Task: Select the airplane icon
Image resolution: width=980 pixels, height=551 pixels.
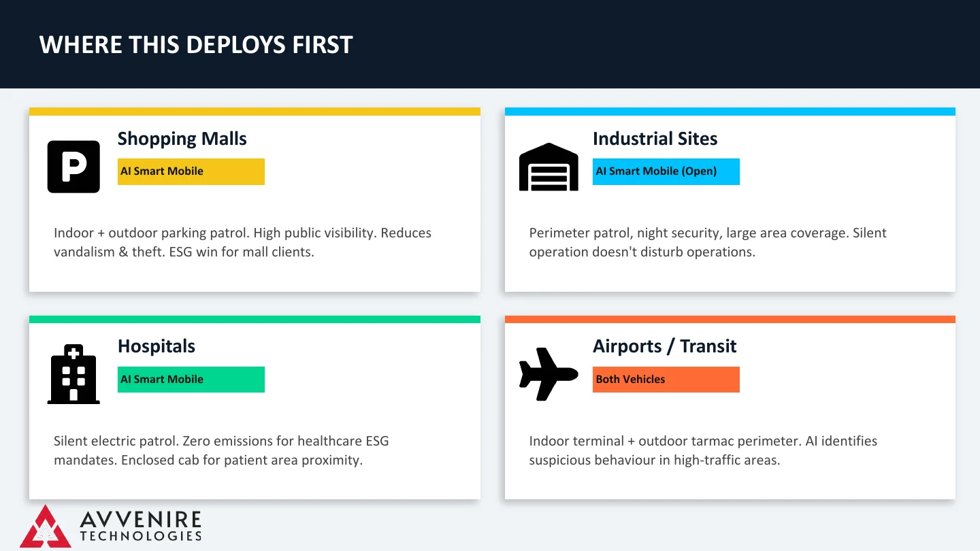Action: (549, 374)
